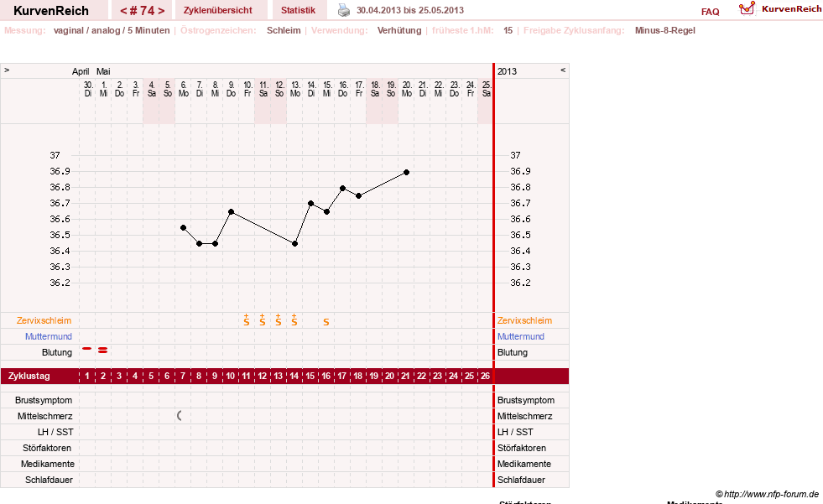The image size is (823, 504).
Task: Click the temperature point on 16. Do
Action: [343, 188]
